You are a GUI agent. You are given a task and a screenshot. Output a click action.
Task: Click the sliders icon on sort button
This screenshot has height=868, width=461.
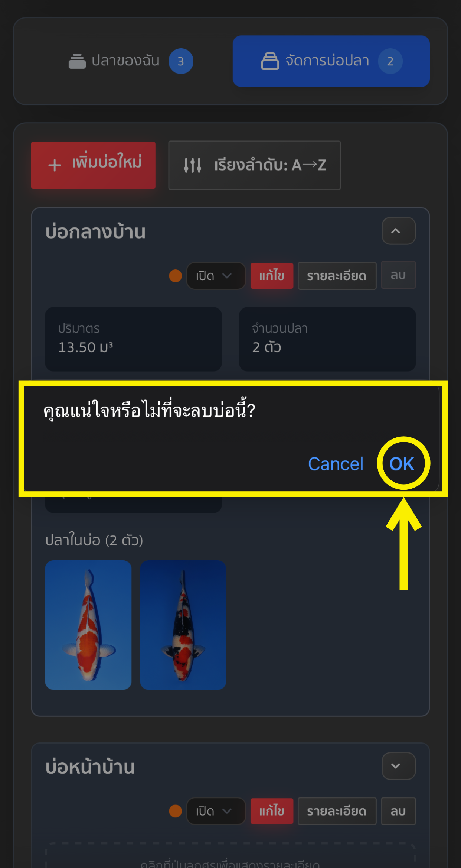tap(193, 165)
